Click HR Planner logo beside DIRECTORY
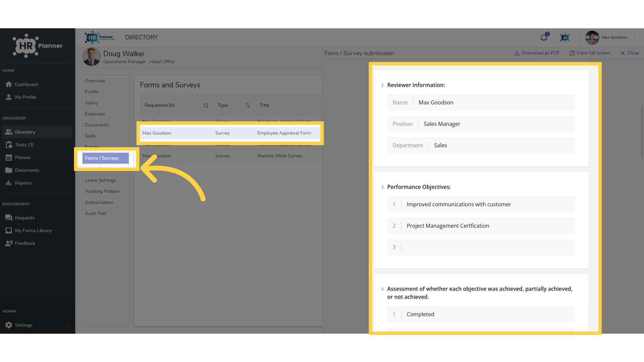 coord(100,38)
